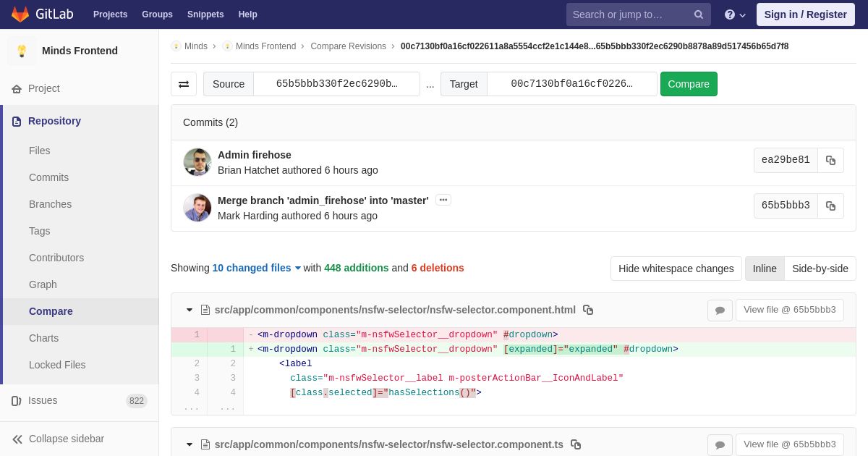Click the Minds breadcrumb icon

tap(176, 46)
